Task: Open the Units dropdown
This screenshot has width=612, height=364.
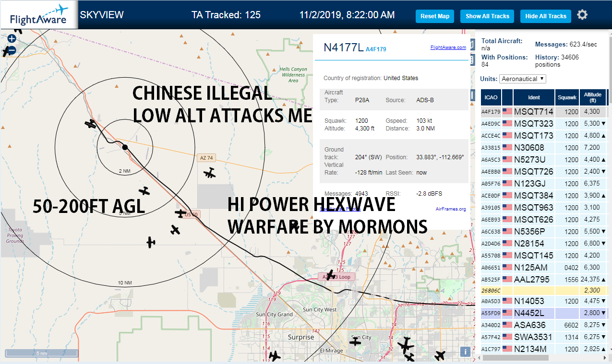Action: [x=522, y=79]
